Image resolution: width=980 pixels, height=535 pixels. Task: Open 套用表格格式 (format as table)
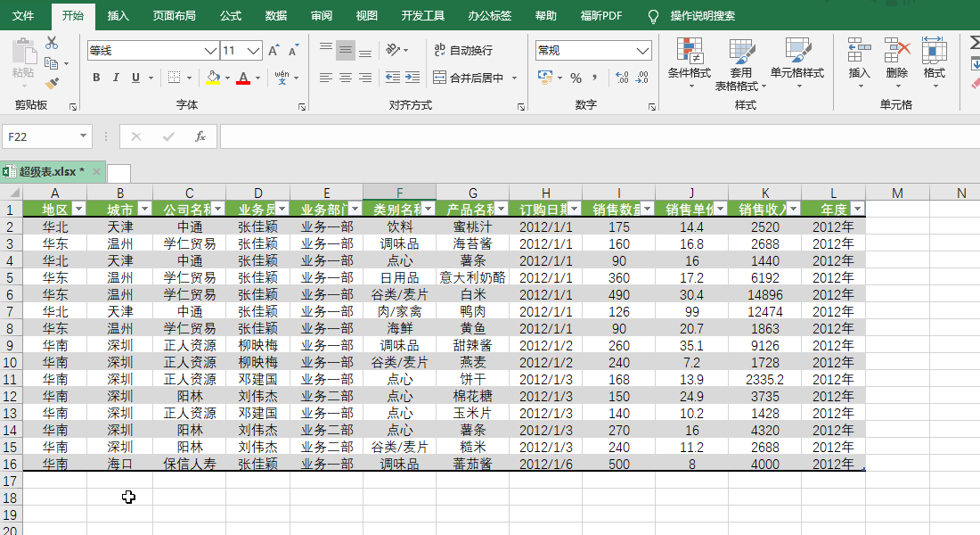[x=741, y=62]
